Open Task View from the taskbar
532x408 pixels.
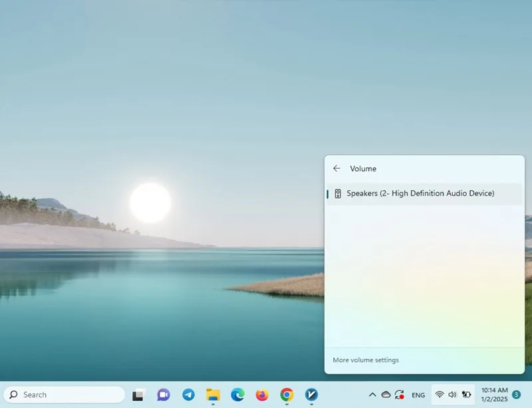(x=139, y=395)
